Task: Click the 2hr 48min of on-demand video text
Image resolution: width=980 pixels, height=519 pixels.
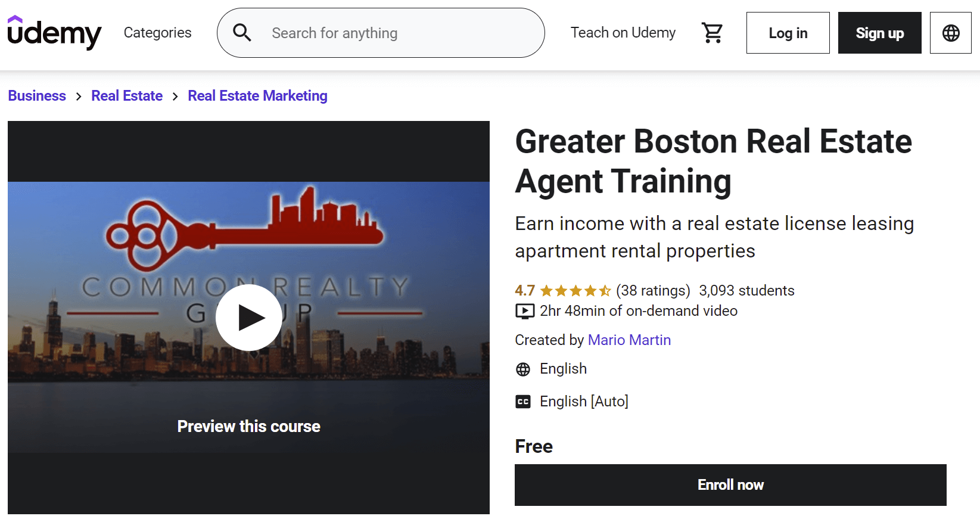Action: [639, 311]
